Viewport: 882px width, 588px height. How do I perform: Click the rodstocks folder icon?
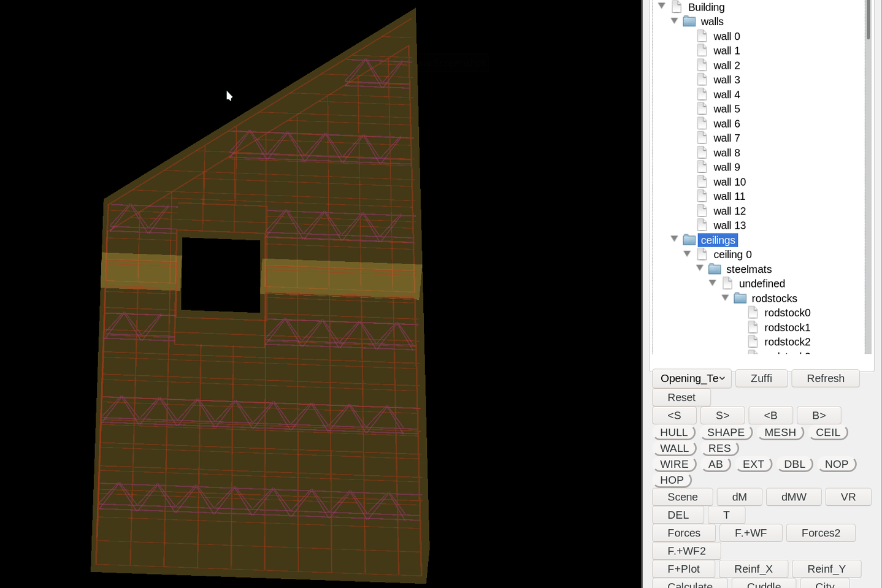pos(740,299)
